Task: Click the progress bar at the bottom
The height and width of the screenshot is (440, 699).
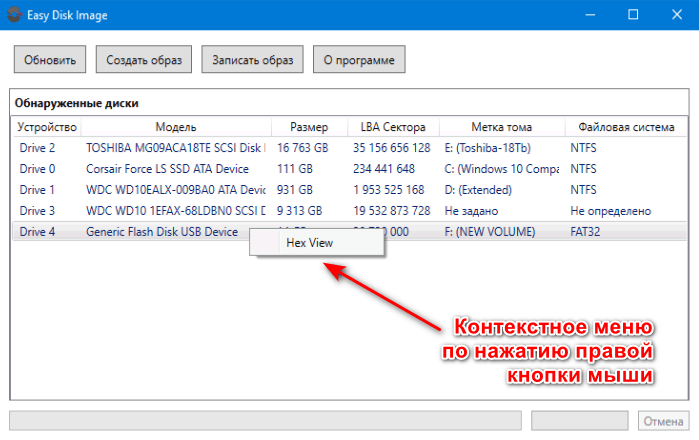Action: click(x=265, y=421)
